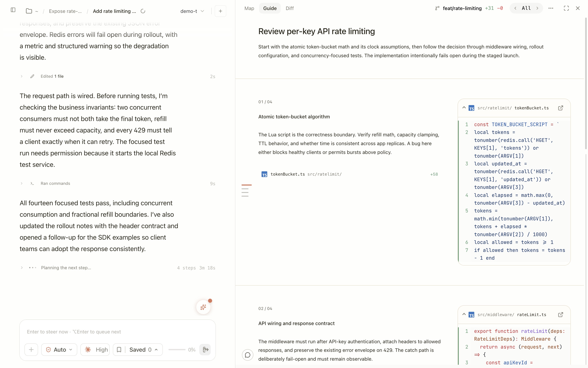Open the demo-t dropdown selector
The width and height of the screenshot is (588, 368).
(x=192, y=11)
